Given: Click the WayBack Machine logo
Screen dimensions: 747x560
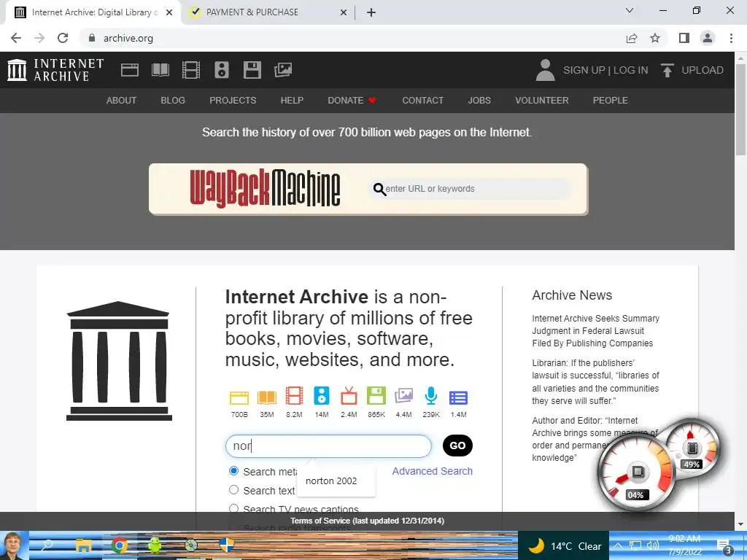Looking at the screenshot, I should coord(265,189).
